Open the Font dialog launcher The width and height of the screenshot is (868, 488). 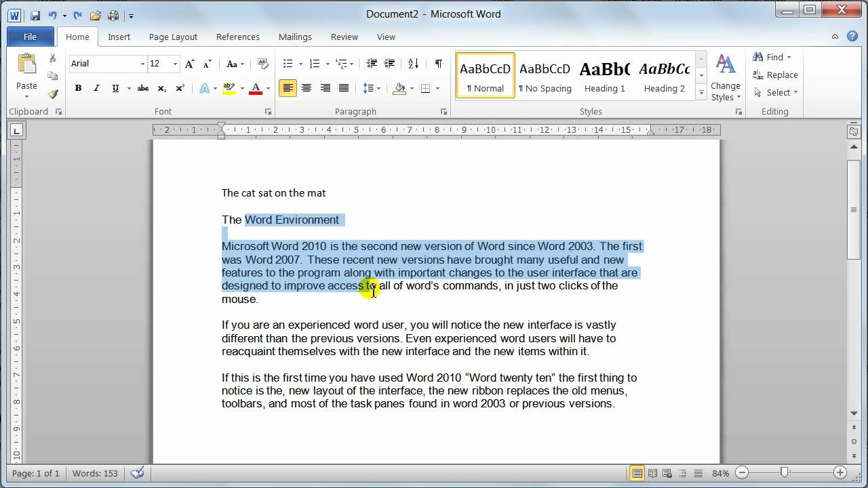(x=268, y=112)
